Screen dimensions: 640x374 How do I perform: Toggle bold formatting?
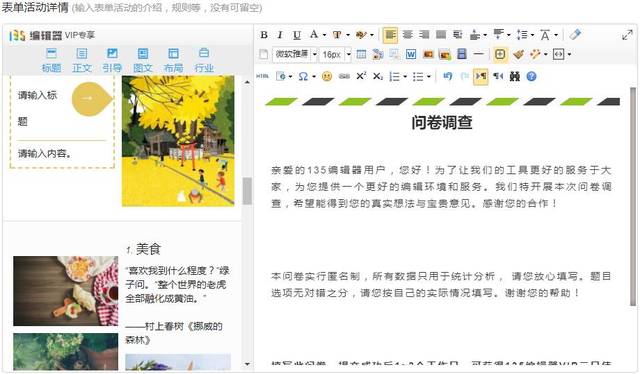point(264,35)
